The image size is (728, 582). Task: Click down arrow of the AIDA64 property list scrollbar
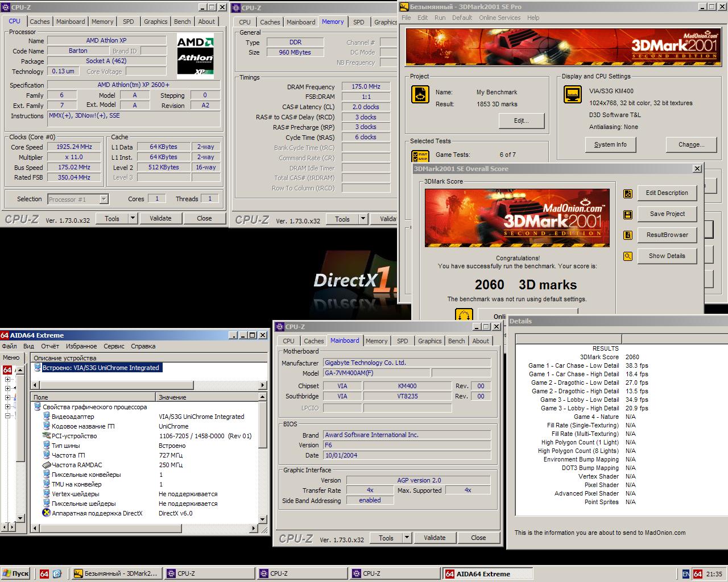click(x=263, y=519)
